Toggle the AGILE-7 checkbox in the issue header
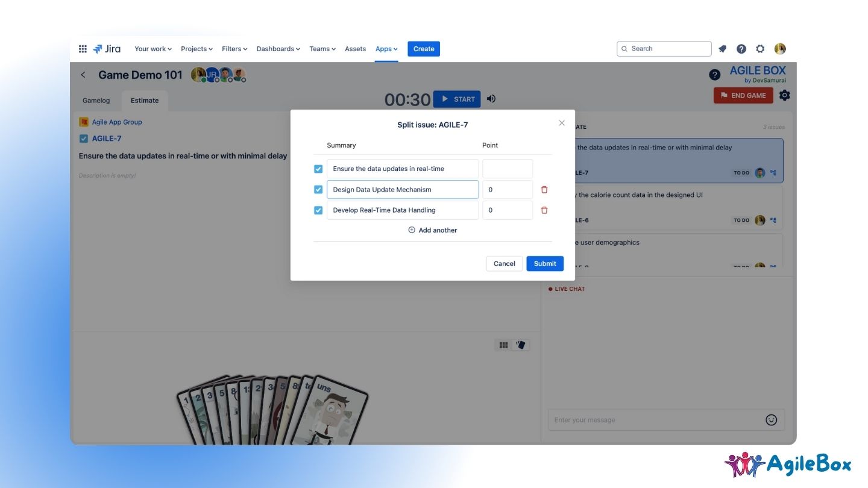The width and height of the screenshot is (868, 488). 83,138
